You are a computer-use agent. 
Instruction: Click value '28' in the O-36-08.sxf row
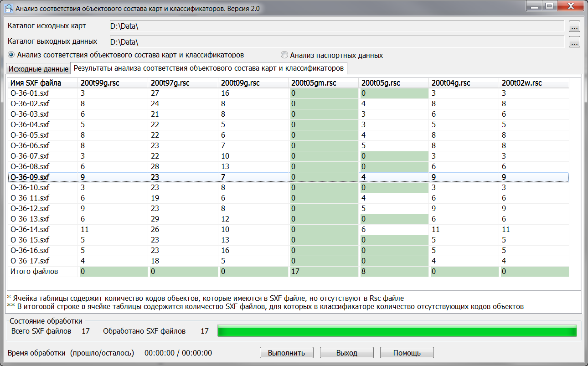pos(155,166)
